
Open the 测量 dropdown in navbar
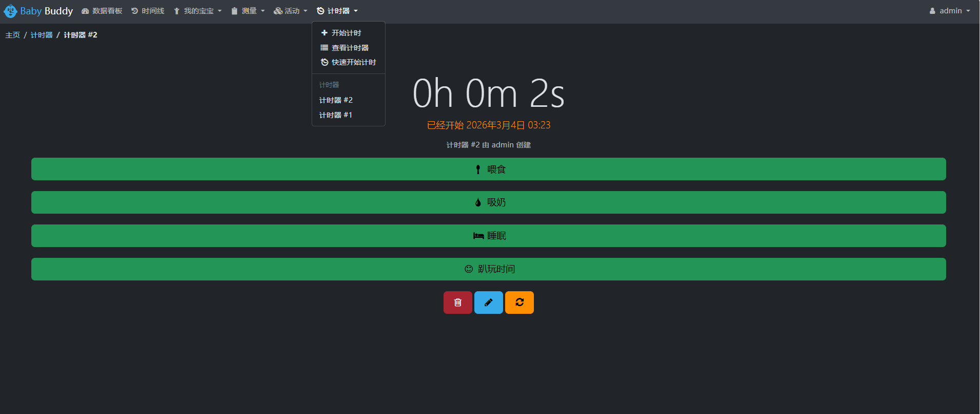[x=248, y=11]
